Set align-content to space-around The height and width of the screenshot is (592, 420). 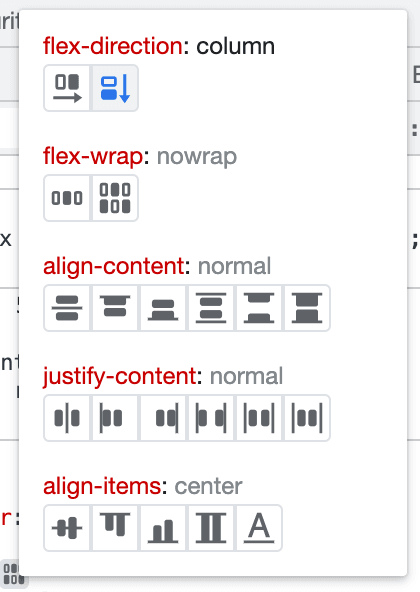point(211,308)
